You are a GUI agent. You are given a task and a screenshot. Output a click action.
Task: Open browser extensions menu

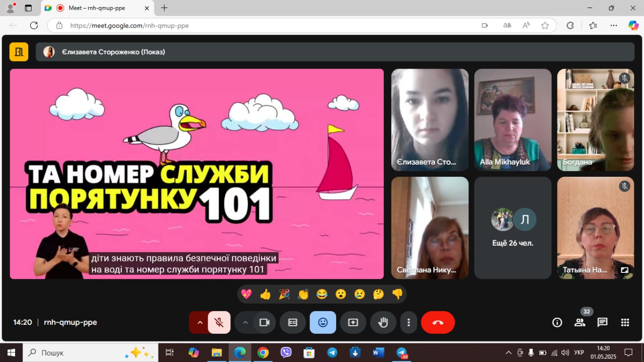[x=570, y=26]
